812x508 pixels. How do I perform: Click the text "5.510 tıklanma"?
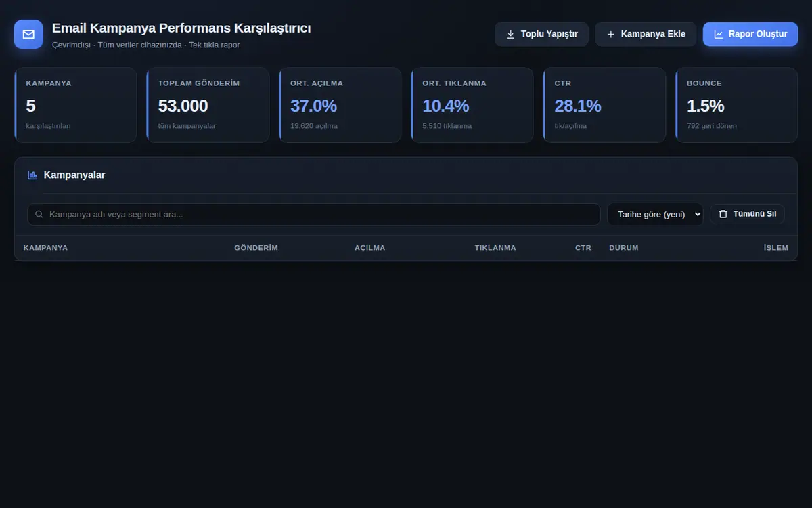(x=447, y=126)
